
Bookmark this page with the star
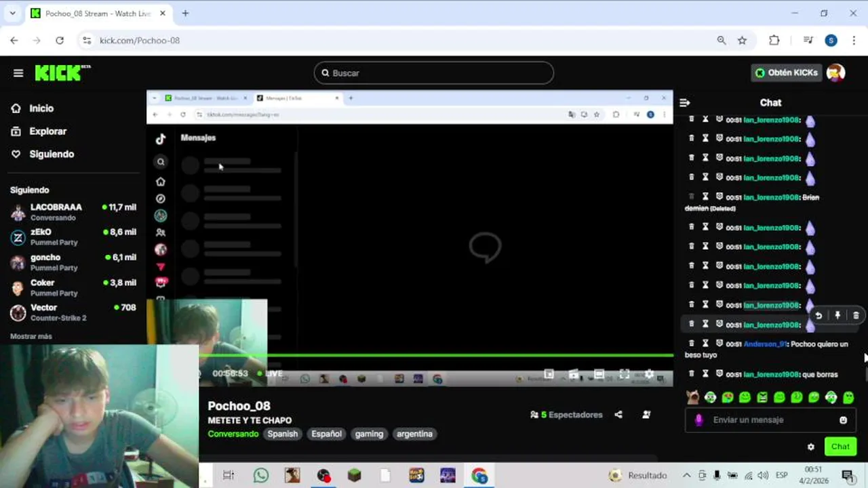coord(742,40)
